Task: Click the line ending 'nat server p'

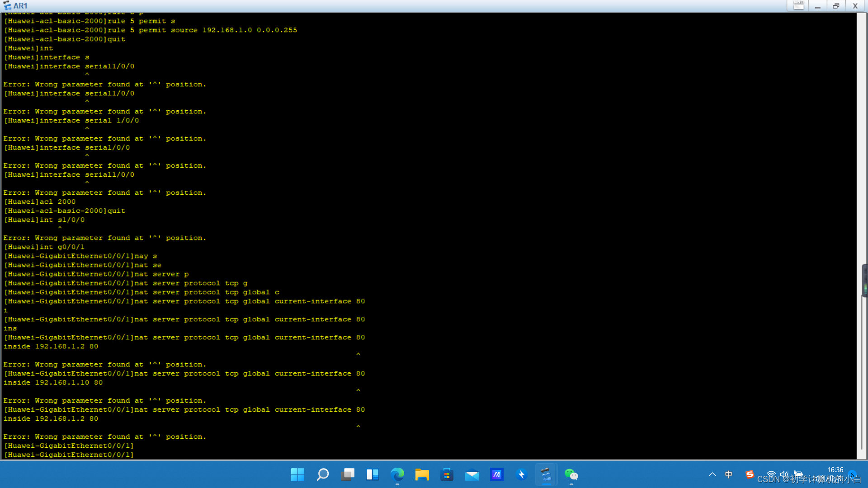Action: (96, 274)
